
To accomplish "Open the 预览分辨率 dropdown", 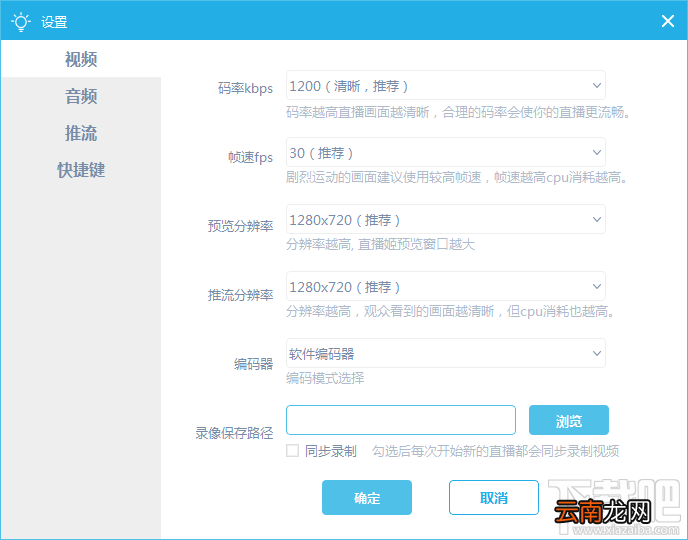I will pyautogui.click(x=446, y=219).
